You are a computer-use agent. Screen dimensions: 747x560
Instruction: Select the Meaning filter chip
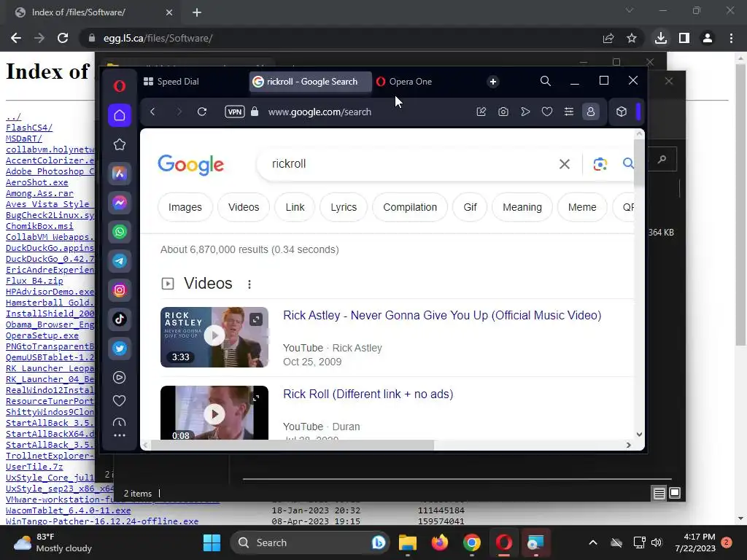pos(522,207)
